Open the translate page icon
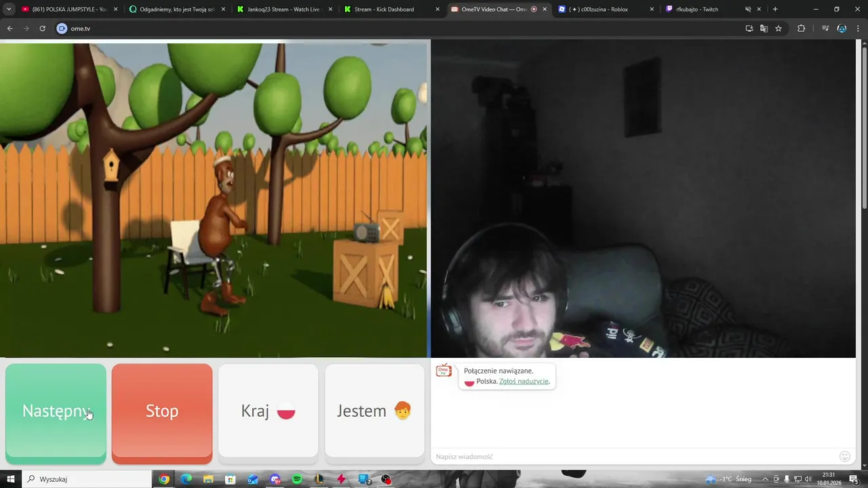The image size is (868, 488). tap(764, 28)
